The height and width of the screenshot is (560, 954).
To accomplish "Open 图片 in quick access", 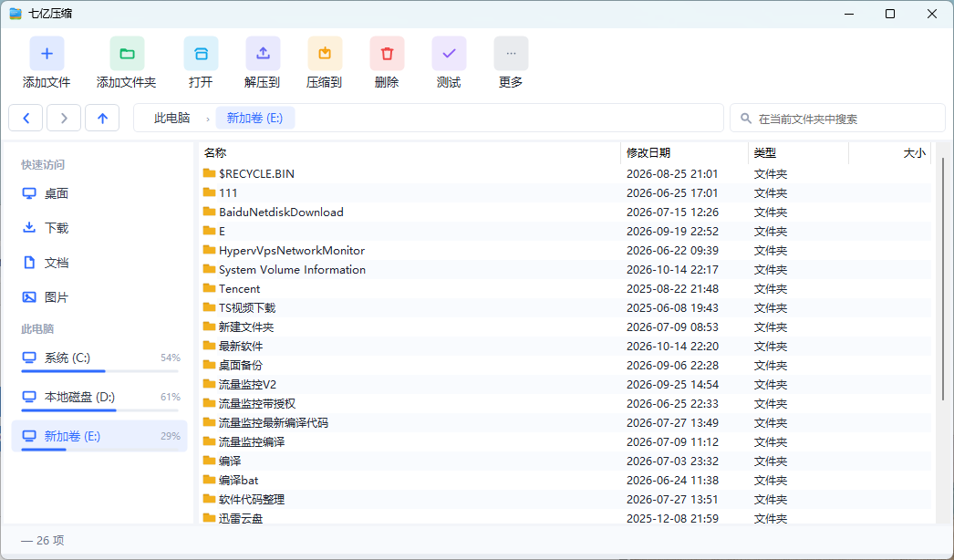I will 99,297.
